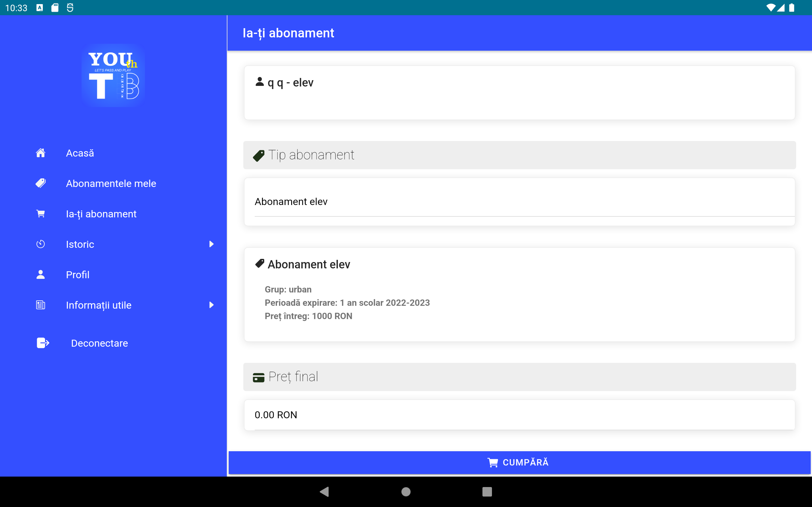Viewport: 812px width, 507px height.
Task: Expand the Istoric submenu arrow
Action: [x=211, y=244]
